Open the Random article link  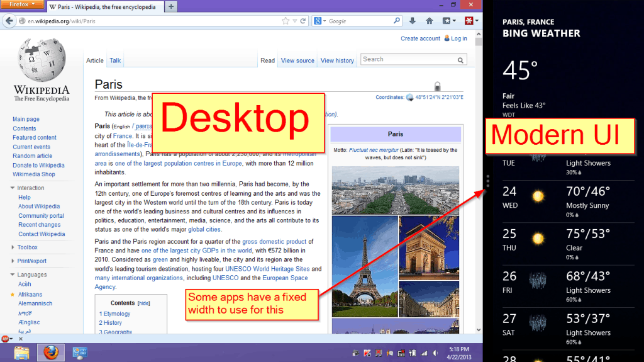(33, 156)
